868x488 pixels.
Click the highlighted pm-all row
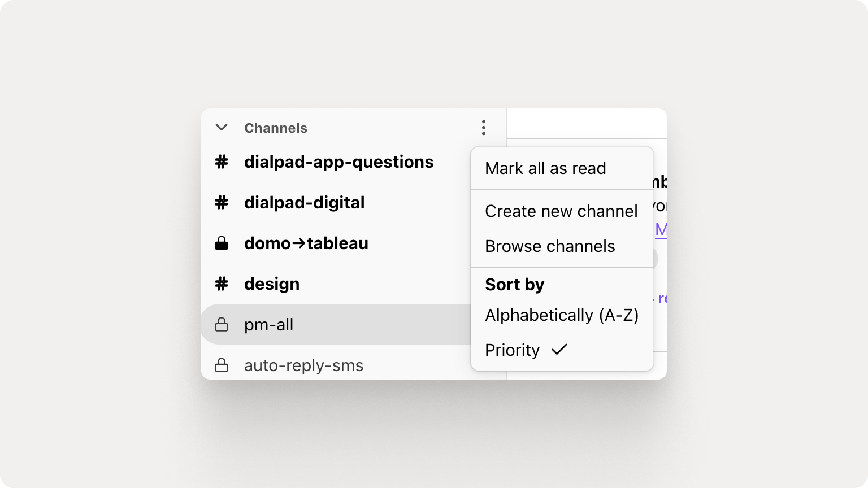[268, 324]
